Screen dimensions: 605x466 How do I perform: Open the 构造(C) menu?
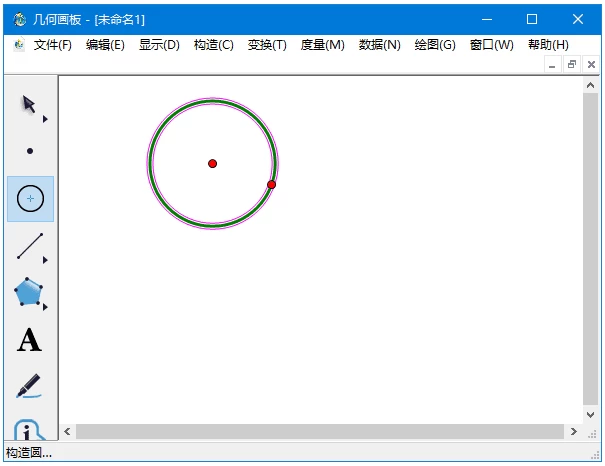213,45
